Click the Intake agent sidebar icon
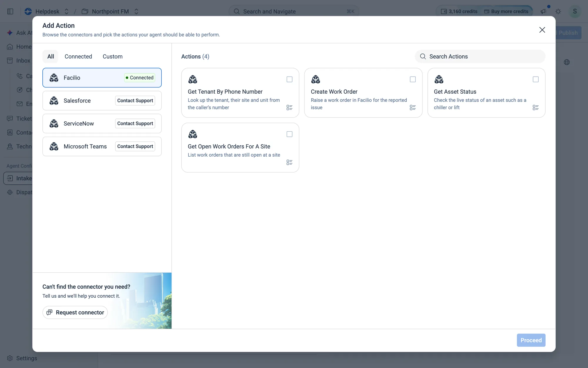The height and width of the screenshot is (368, 588). [10, 178]
